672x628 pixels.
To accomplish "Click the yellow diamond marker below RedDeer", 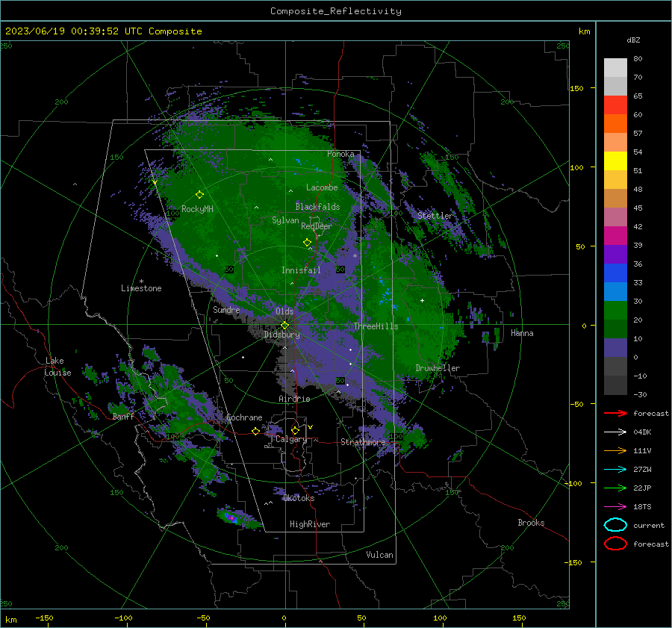I will [x=308, y=243].
